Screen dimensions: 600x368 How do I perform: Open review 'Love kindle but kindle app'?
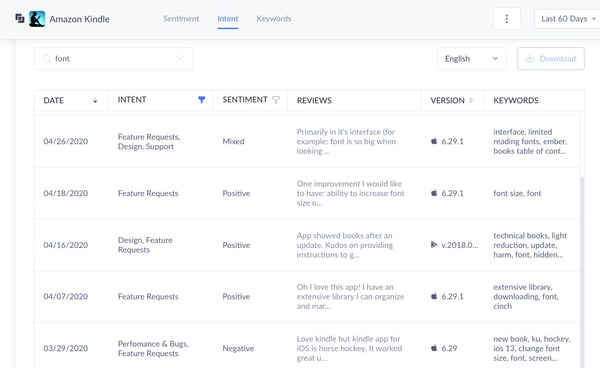[349, 348]
